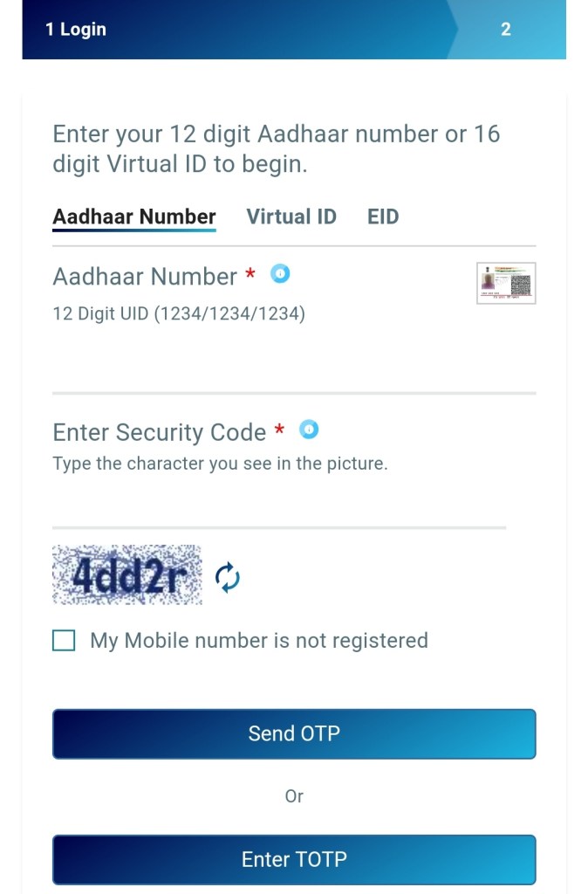Refresh the captcha security code
588x894 pixels.
(227, 577)
